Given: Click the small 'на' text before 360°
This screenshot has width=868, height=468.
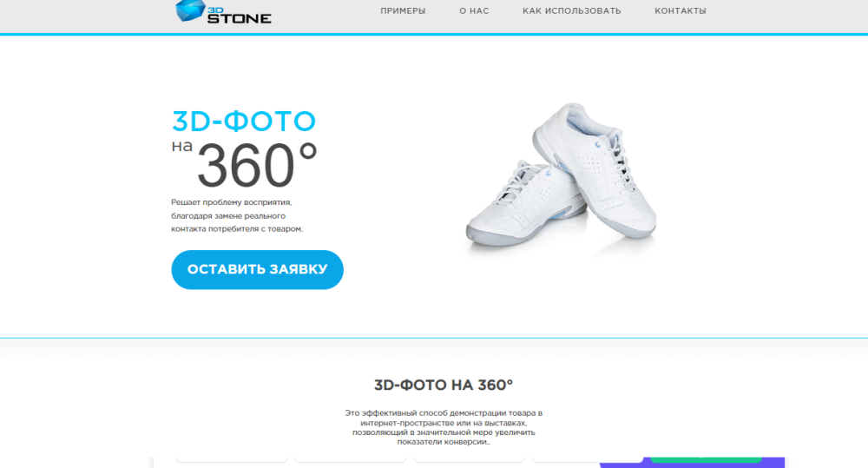Looking at the screenshot, I should pyautogui.click(x=181, y=147).
